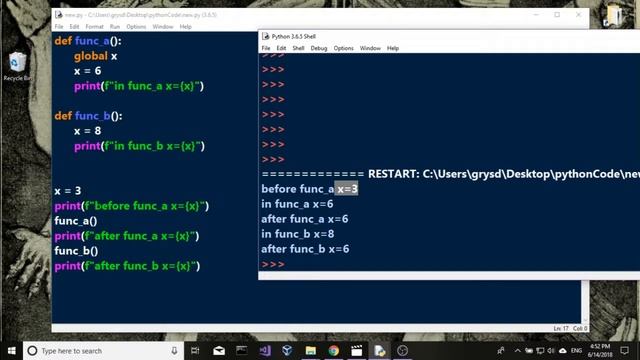The image size is (640, 360).
Task: Click the 'x = 6' line in editor
Action: coord(88,71)
